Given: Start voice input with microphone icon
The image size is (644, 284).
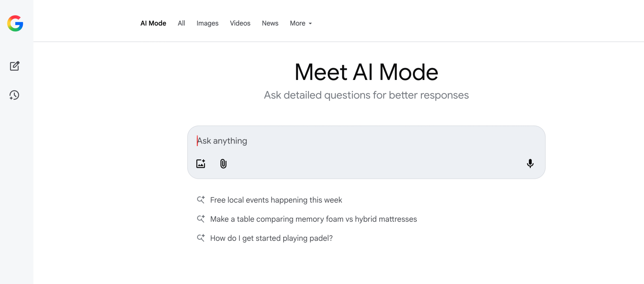Looking at the screenshot, I should (530, 164).
